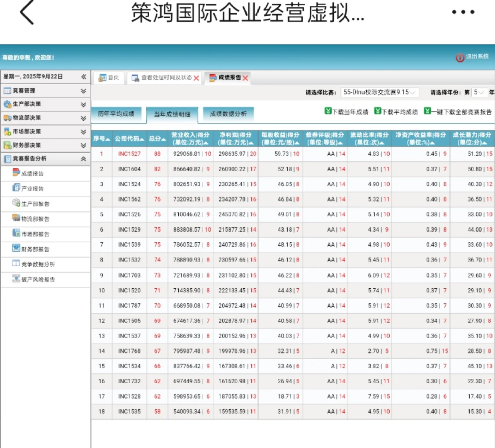Click company code INC1527
The height and width of the screenshot is (448, 495).
pyautogui.click(x=129, y=154)
